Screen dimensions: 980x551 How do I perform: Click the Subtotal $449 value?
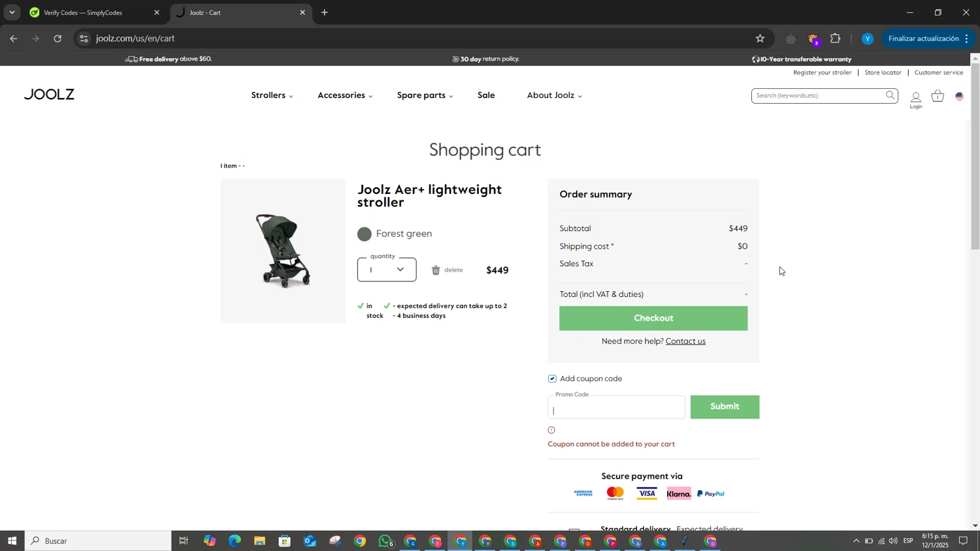click(738, 228)
